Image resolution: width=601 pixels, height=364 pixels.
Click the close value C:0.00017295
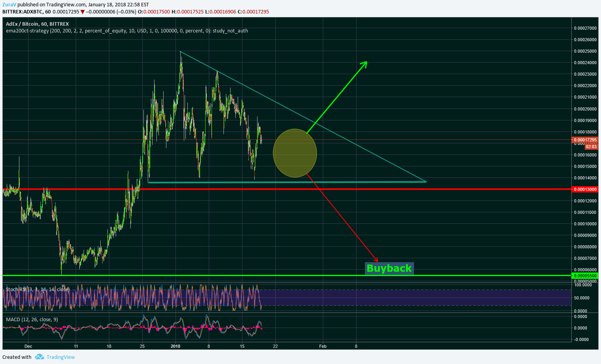point(253,12)
